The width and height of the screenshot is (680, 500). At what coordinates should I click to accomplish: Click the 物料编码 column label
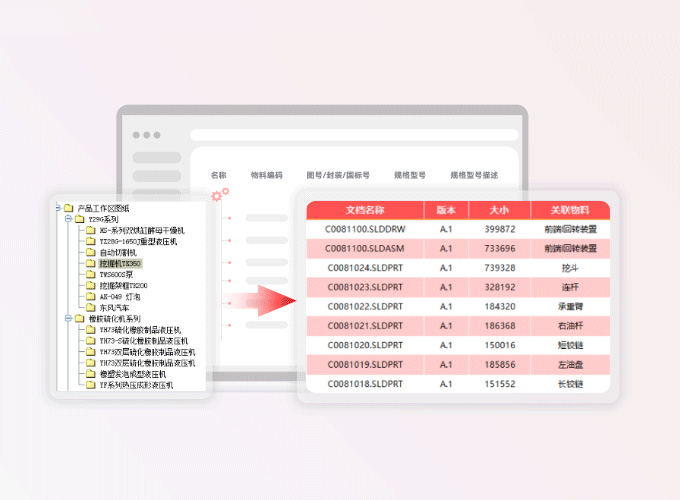pos(266,175)
